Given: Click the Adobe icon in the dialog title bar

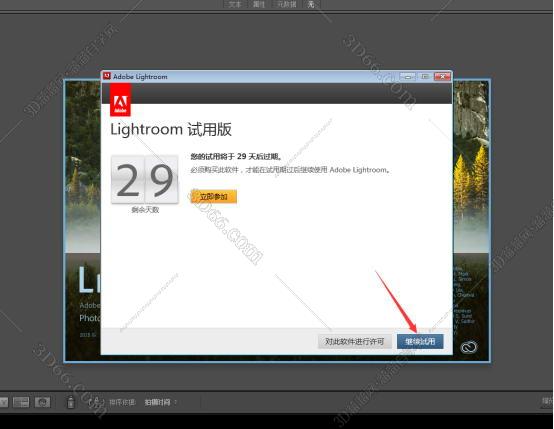Looking at the screenshot, I should [x=107, y=76].
